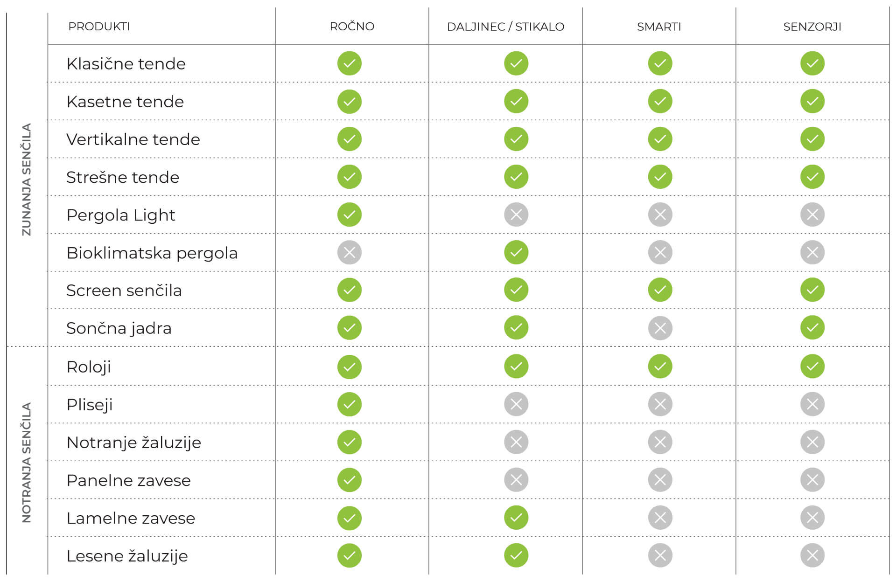This screenshot has width=896, height=588.
Task: Click the Ročno checkmark for Klasične tende
Action: point(349,63)
